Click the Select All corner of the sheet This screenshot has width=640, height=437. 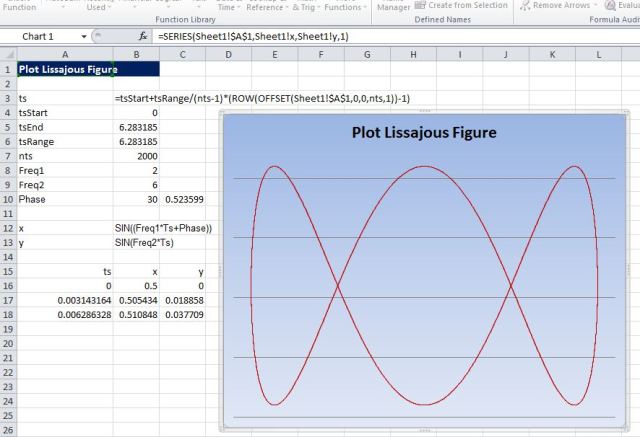pyautogui.click(x=7, y=53)
